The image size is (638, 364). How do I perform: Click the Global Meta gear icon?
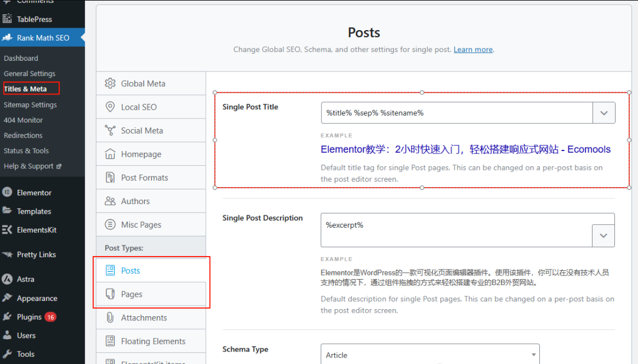coord(110,84)
